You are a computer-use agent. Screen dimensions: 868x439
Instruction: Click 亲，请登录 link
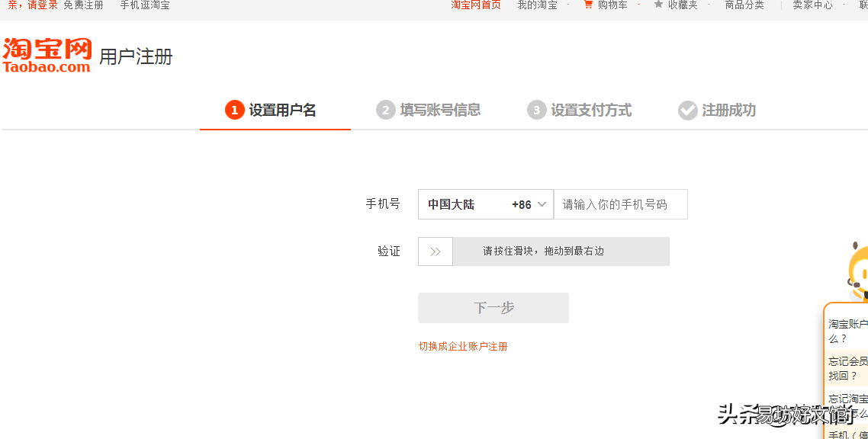click(x=33, y=5)
